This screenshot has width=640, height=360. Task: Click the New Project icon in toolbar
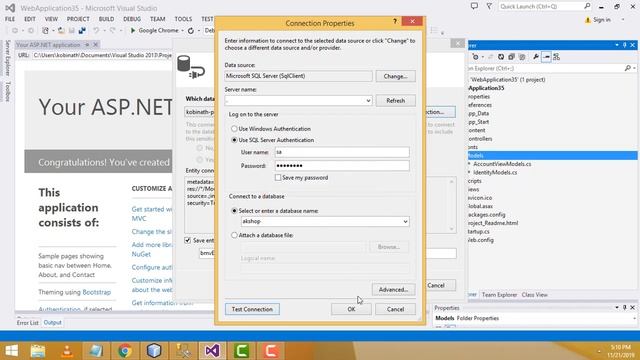(45, 31)
